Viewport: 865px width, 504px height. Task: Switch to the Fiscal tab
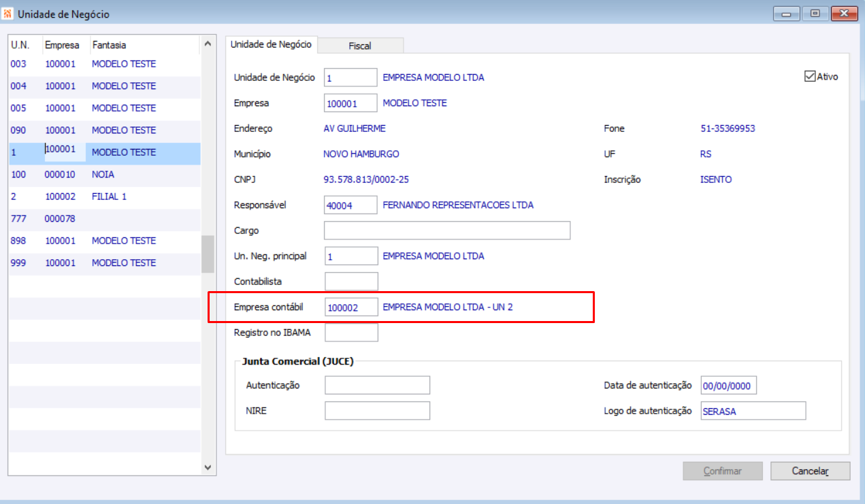tap(360, 46)
